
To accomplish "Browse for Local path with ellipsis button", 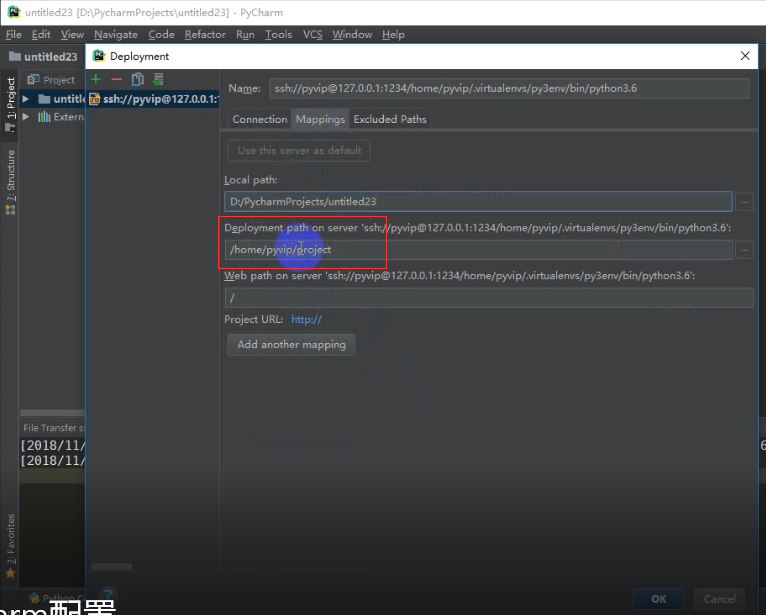I will 745,202.
